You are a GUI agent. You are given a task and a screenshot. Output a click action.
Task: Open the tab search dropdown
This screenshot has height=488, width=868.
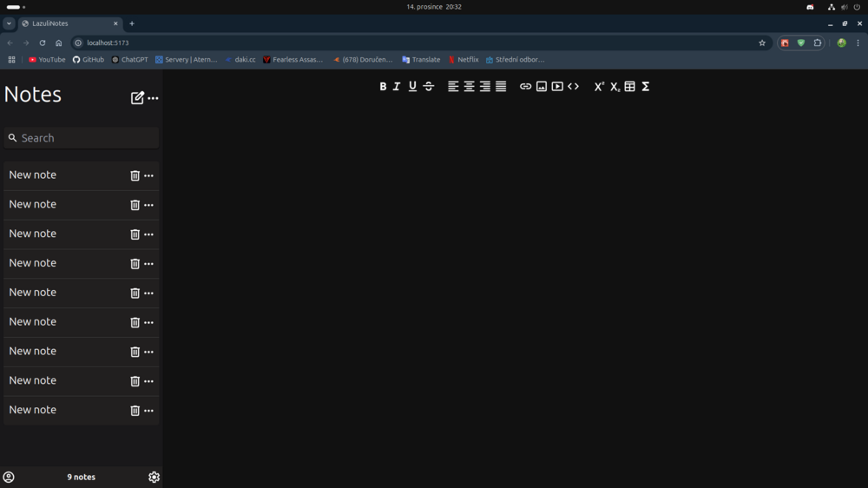(9, 23)
